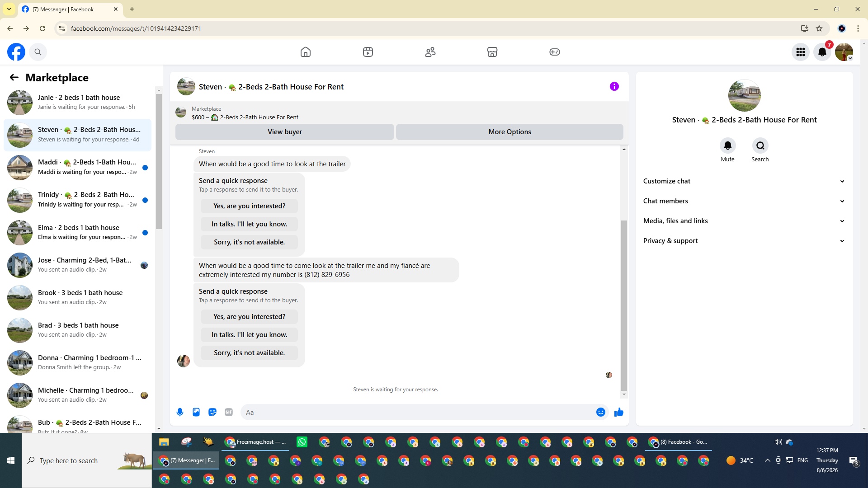Send first "Sorry, it's not available." response
Screen dimensions: 868x488
[x=249, y=242]
